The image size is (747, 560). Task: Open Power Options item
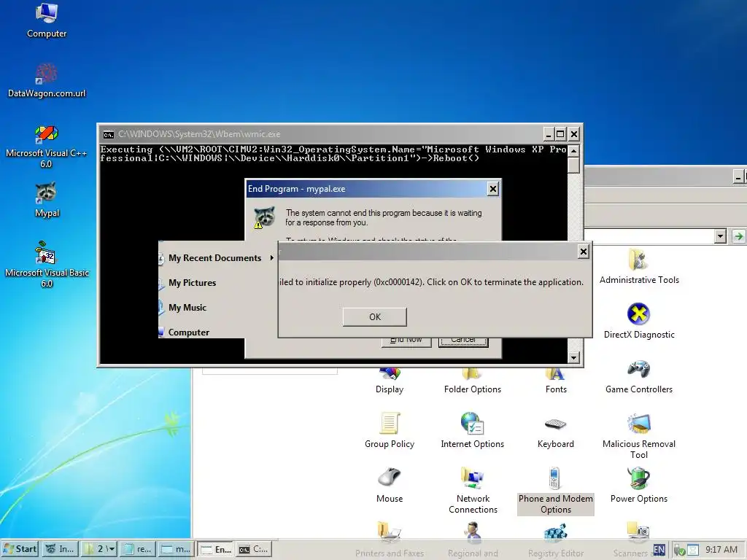click(x=639, y=485)
